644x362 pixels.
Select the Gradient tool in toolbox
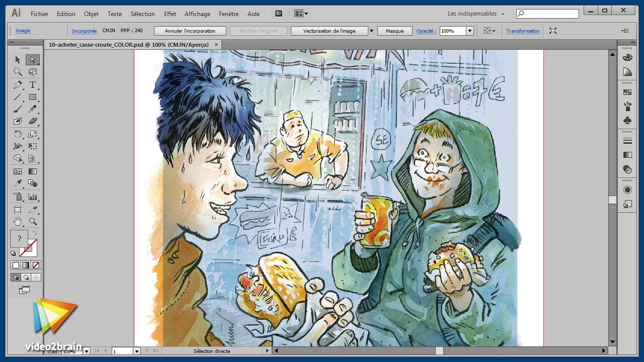(33, 171)
